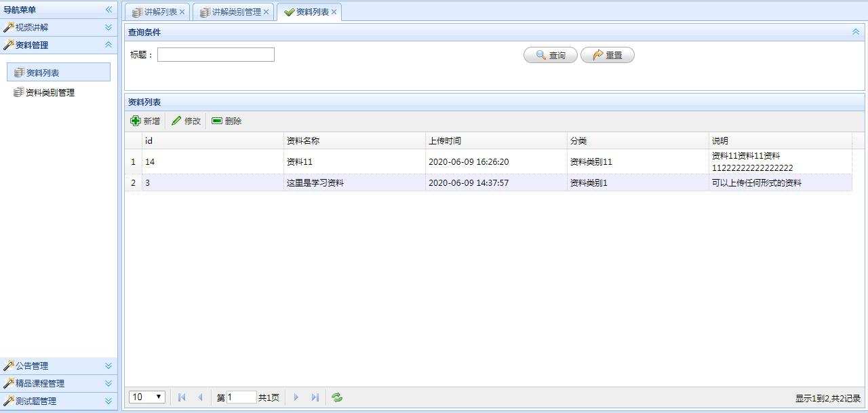Screen dimensions: 868x413
Task: Click the 精品课程管理 accordion title
Action: pyautogui.click(x=40, y=383)
